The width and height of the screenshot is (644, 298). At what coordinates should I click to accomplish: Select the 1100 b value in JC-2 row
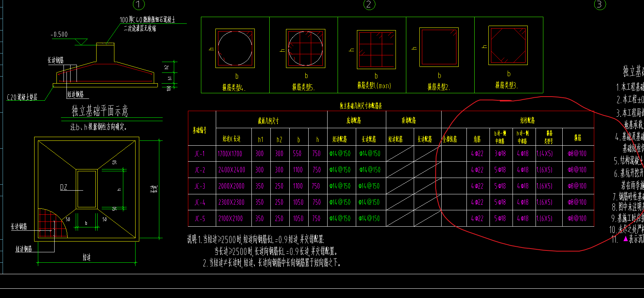pyautogui.click(x=298, y=170)
